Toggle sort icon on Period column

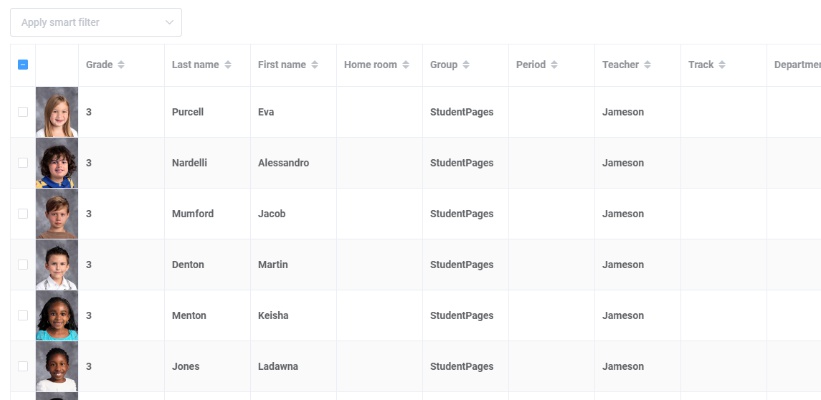point(554,65)
